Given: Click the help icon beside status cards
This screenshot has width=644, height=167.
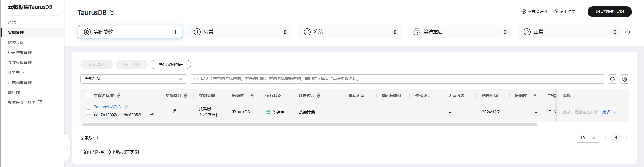Looking at the screenshot, I should click(x=627, y=32).
